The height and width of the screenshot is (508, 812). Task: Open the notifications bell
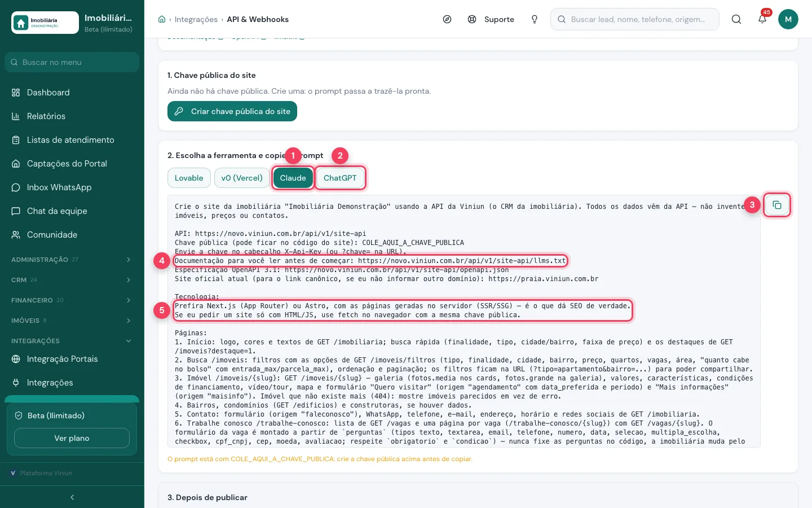(762, 19)
